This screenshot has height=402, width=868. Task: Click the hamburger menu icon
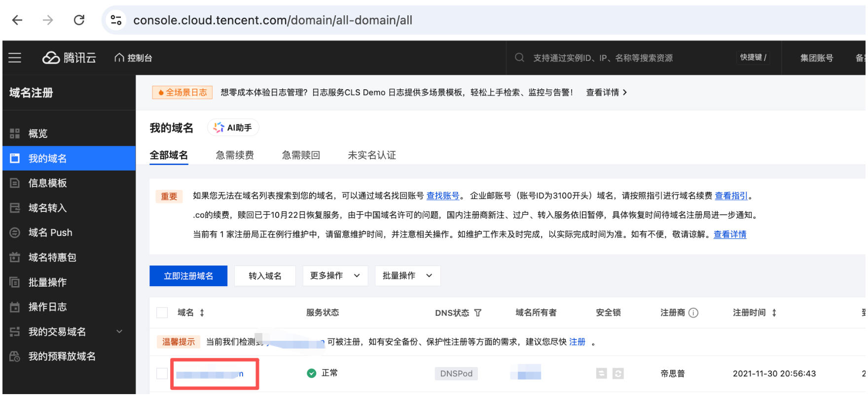pos(15,58)
